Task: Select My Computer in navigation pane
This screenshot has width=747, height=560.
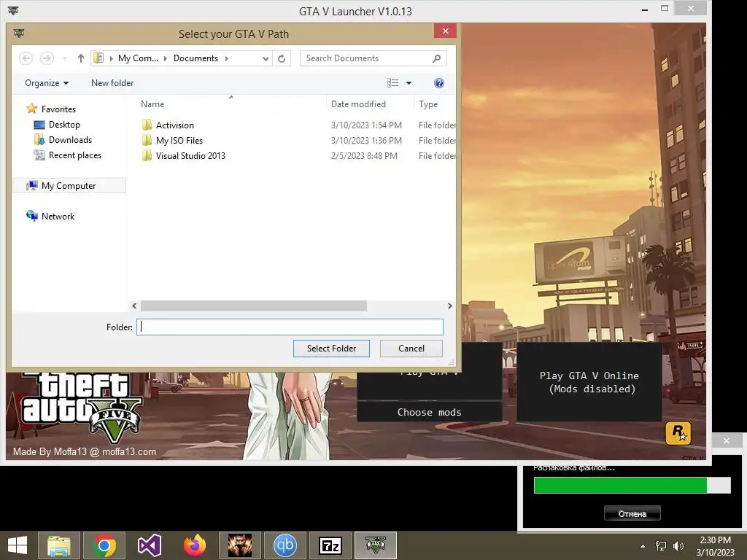Action: pos(69,185)
